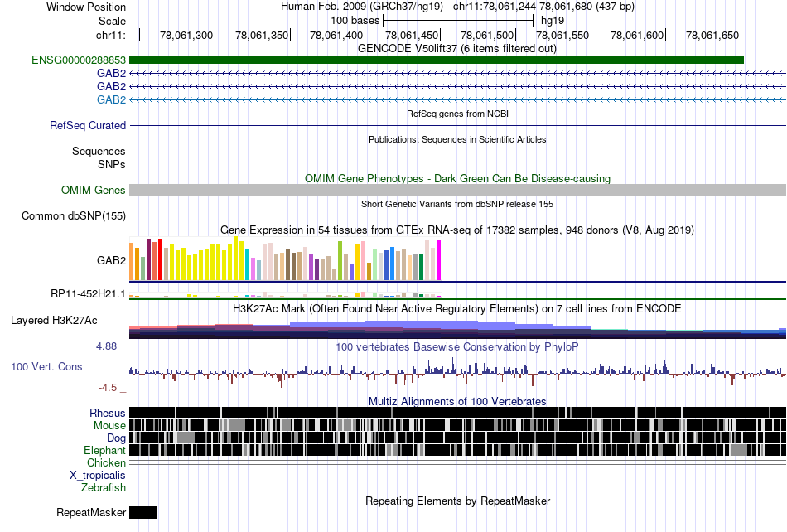Click the cyan bar in GAB2 expression chart

pyautogui.click(x=248, y=264)
